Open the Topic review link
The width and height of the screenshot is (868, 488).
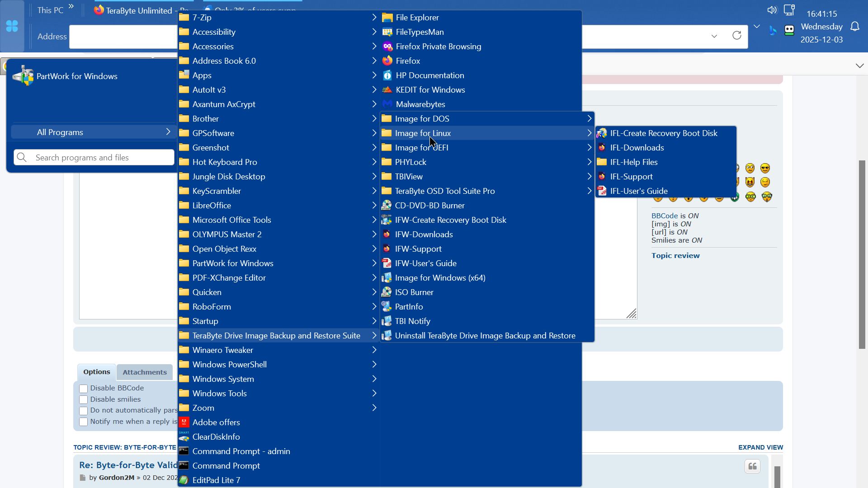[675, 256]
